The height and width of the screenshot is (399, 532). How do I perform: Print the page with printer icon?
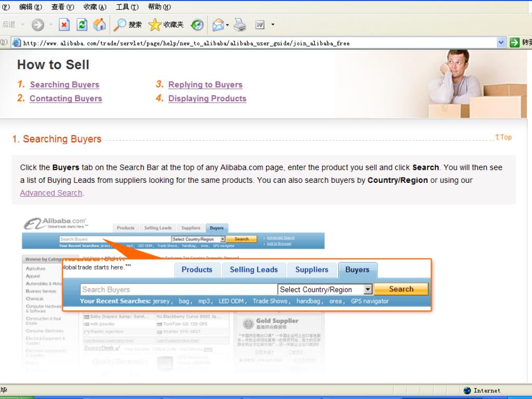pos(240,25)
